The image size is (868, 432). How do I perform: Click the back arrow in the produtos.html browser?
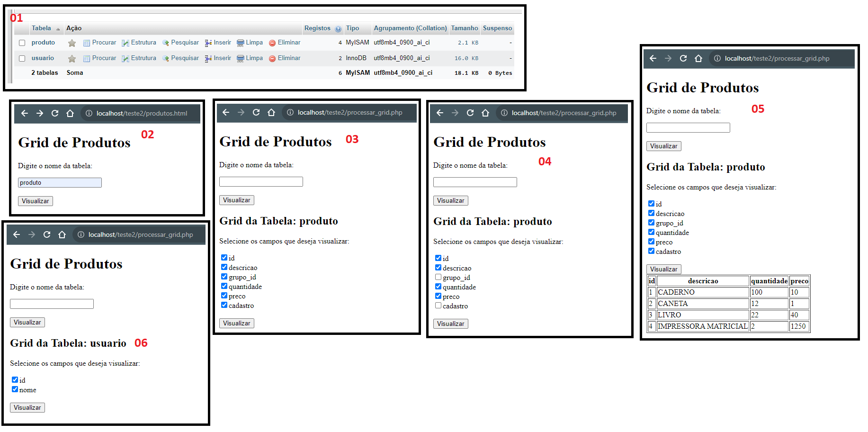point(25,113)
